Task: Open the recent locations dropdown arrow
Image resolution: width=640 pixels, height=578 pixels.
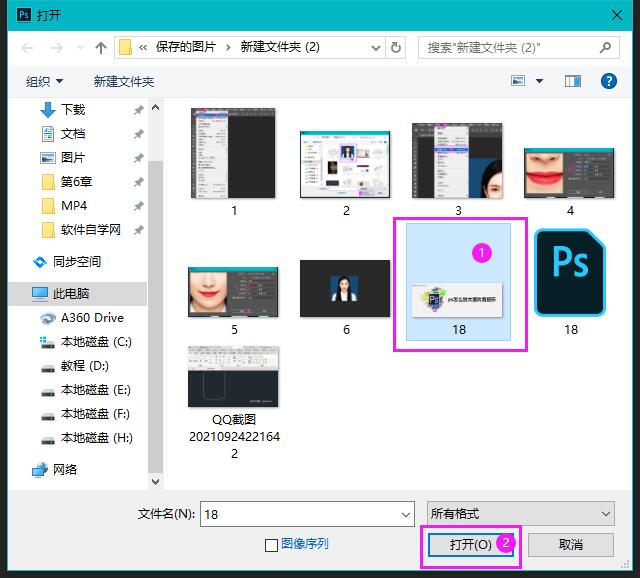Action: [x=80, y=48]
